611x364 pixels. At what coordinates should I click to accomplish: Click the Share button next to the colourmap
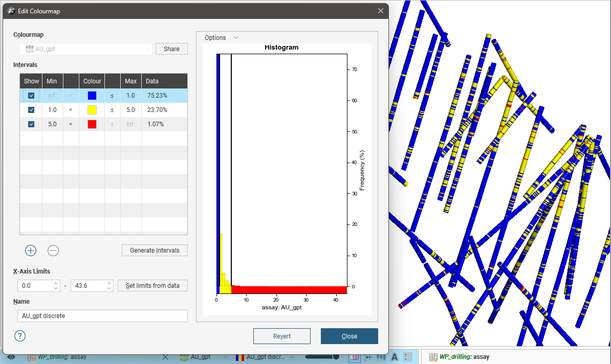pos(171,49)
